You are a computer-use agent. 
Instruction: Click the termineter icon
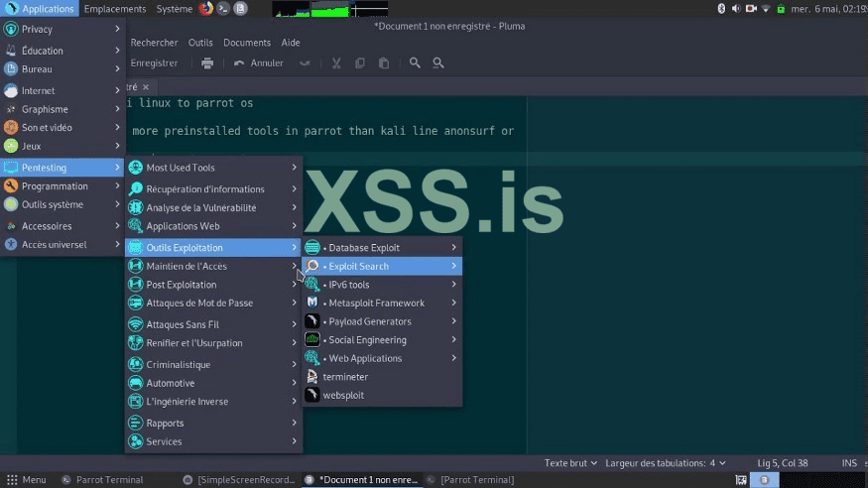tap(312, 377)
